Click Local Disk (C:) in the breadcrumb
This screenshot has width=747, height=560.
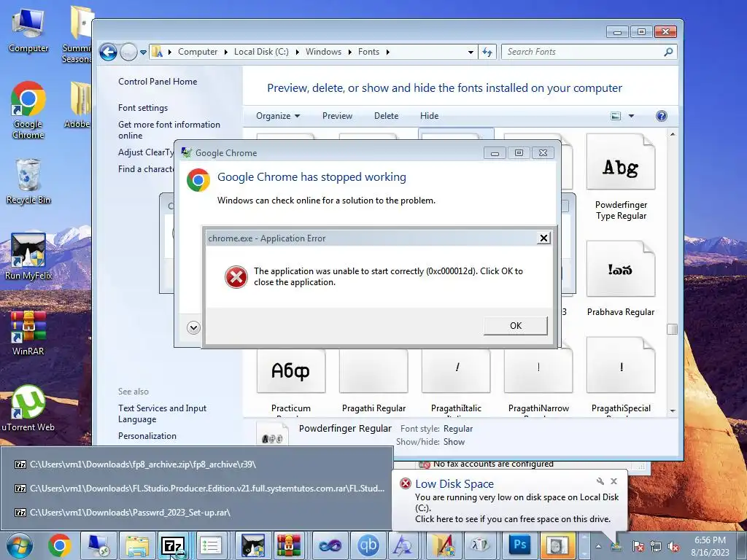tap(261, 52)
